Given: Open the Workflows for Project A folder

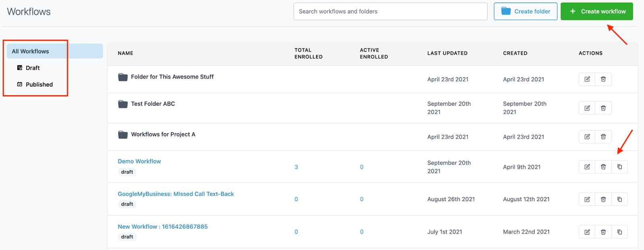Looking at the screenshot, I should click(163, 134).
